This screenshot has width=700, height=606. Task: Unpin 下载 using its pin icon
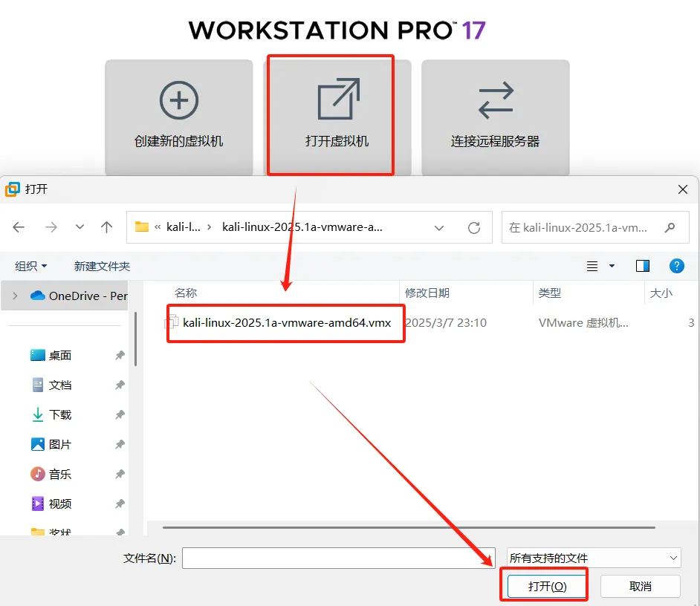[120, 414]
